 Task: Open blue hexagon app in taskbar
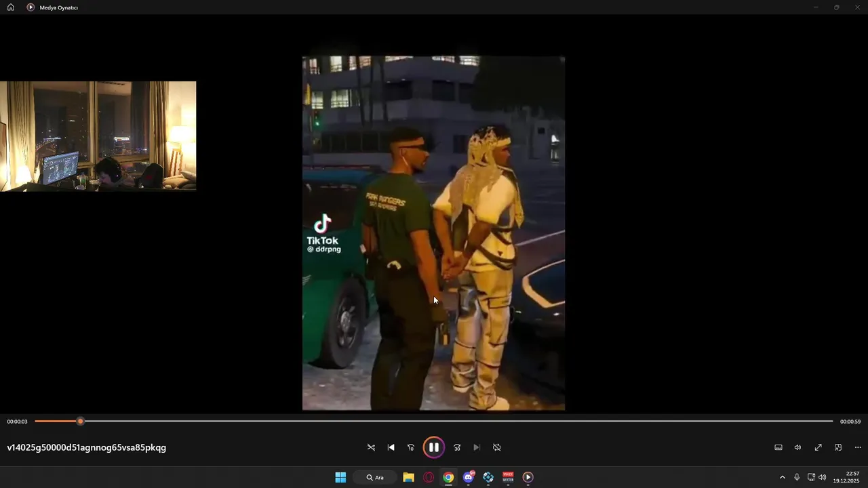(x=488, y=477)
